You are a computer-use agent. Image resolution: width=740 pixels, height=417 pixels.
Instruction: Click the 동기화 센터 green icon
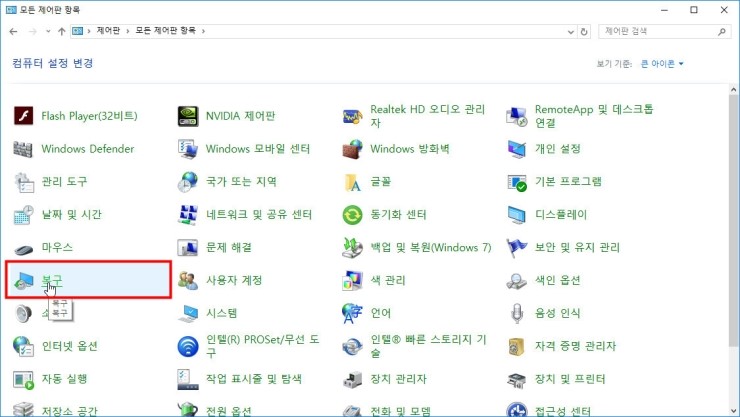[x=352, y=215]
